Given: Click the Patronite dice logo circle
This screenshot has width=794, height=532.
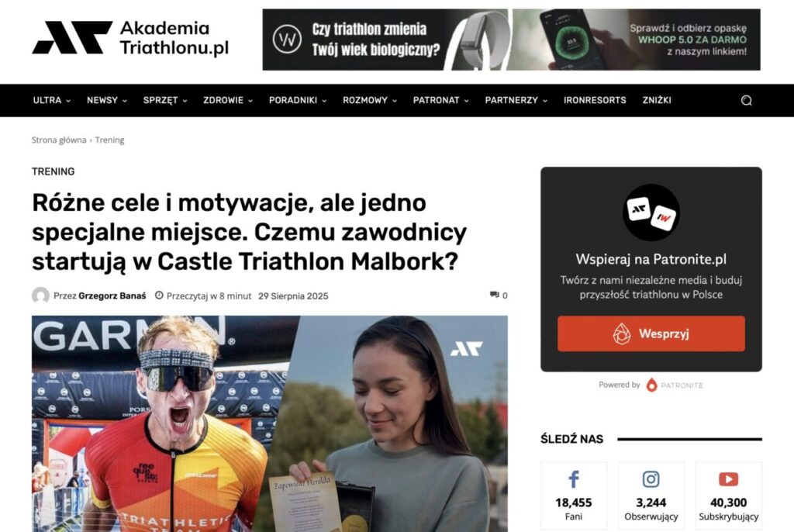Looking at the screenshot, I should coord(651,212).
